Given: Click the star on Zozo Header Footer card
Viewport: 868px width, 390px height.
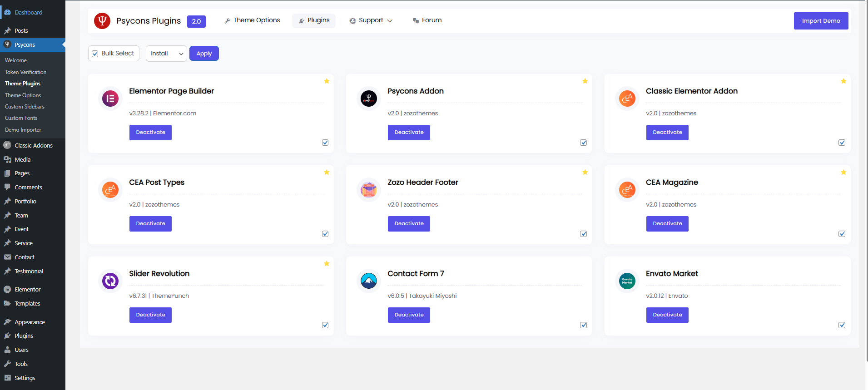Looking at the screenshot, I should tap(585, 173).
